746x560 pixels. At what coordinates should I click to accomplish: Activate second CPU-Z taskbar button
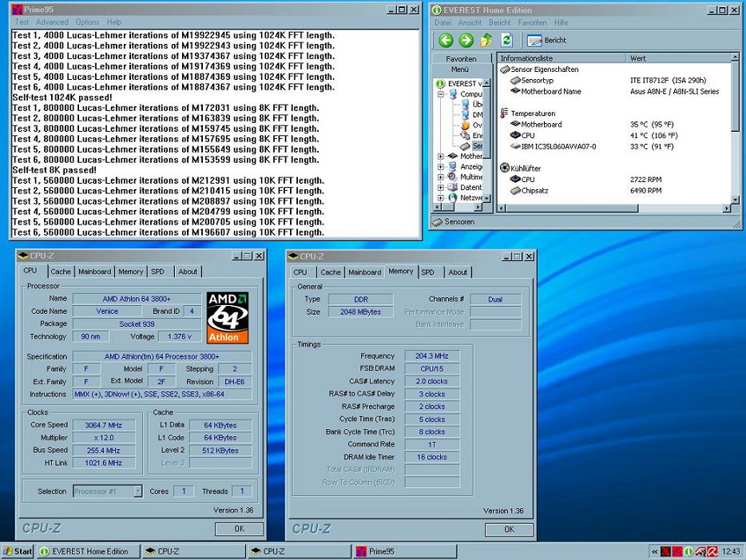[300, 551]
